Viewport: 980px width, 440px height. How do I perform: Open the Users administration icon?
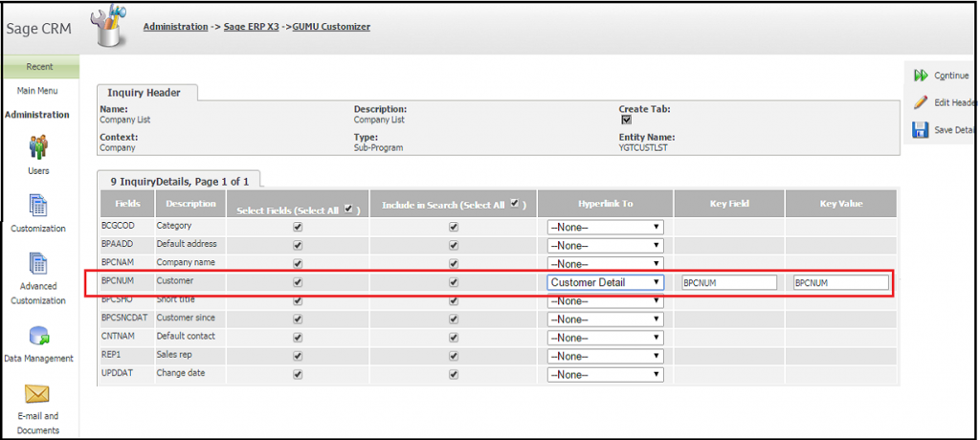[x=38, y=147]
